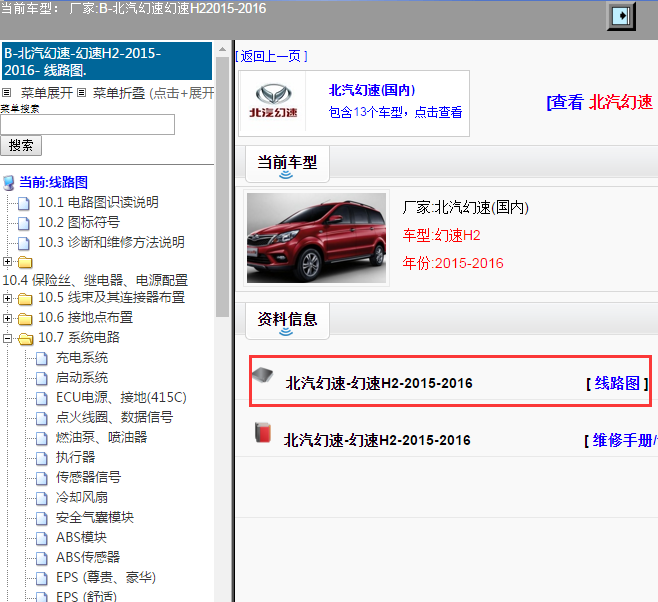The width and height of the screenshot is (658, 602).
Task: Click 北汽幻速-幻速H2-2015-2016 title in 维修手册 row
Action: tap(377, 440)
